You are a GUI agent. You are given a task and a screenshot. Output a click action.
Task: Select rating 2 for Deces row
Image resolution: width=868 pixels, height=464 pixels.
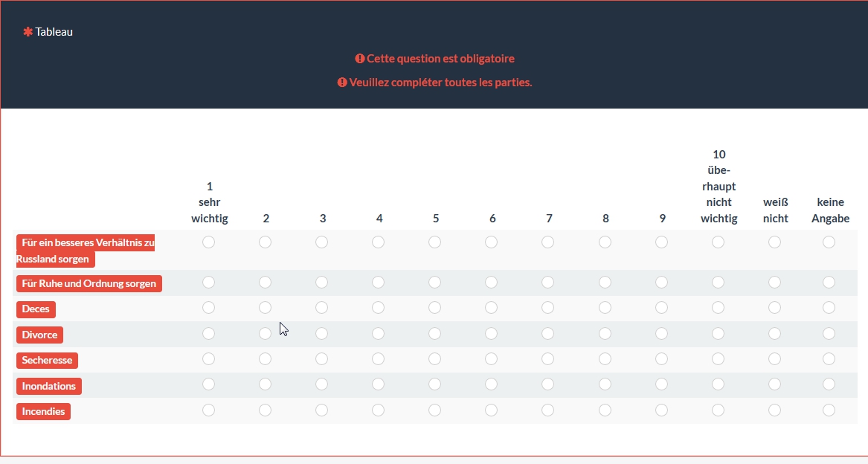[266, 307]
